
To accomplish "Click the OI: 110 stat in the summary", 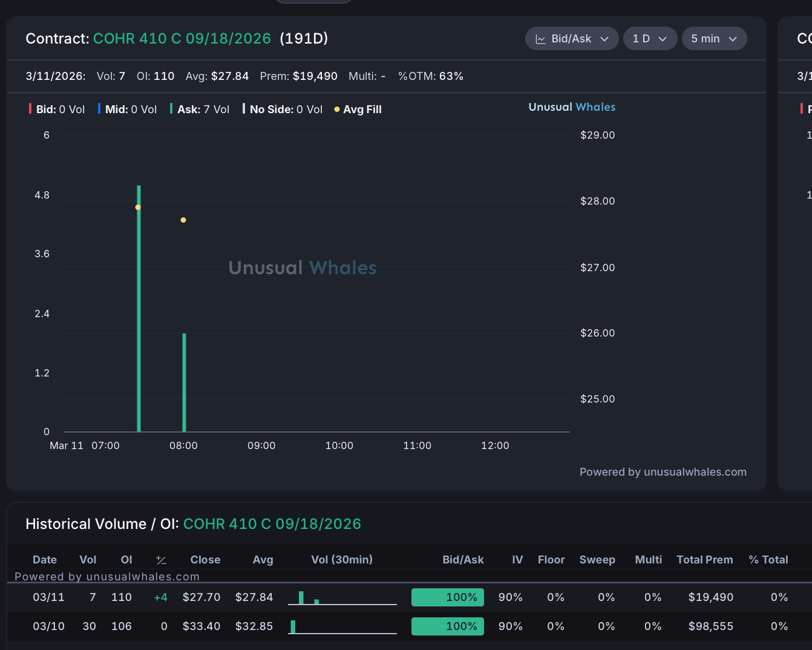I will click(x=156, y=76).
